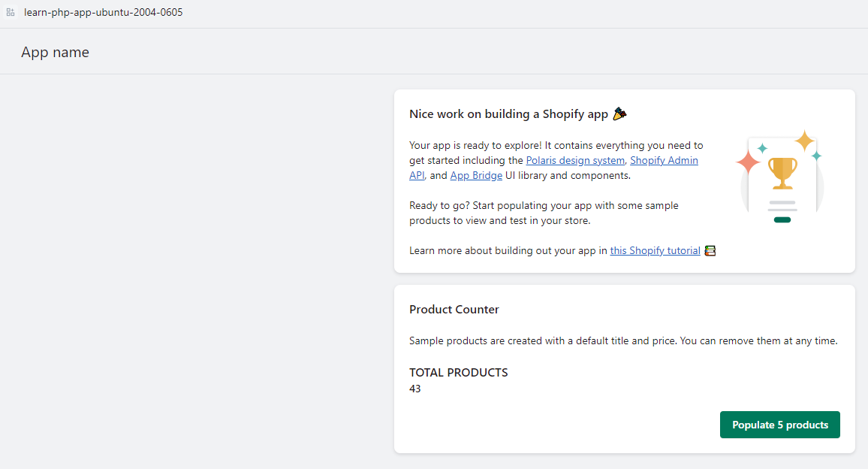This screenshot has height=469, width=868.
Task: Click the golden trophy illustration
Action: [782, 173]
